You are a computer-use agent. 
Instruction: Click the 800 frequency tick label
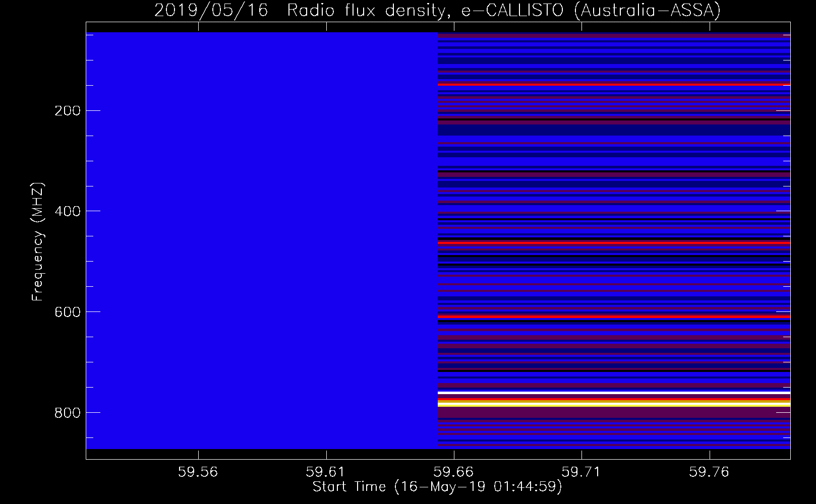[x=68, y=413]
